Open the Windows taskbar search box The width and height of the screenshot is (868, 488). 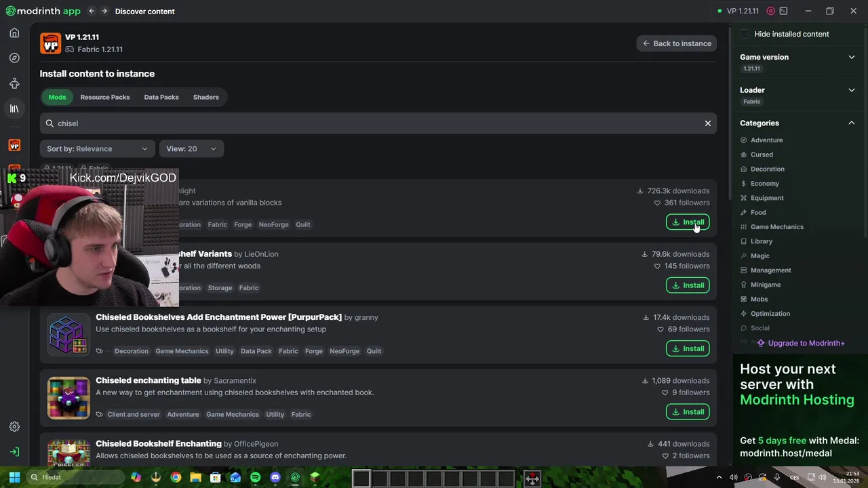(x=76, y=477)
